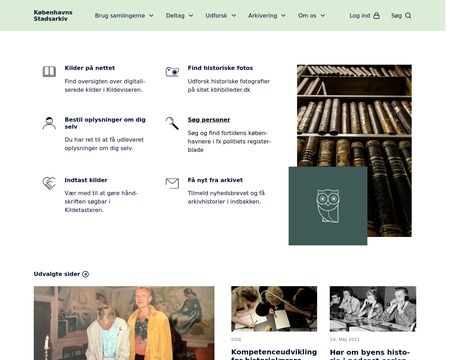Click the person icon beside Bestil oplysninger
The image size is (450, 360).
(49, 123)
